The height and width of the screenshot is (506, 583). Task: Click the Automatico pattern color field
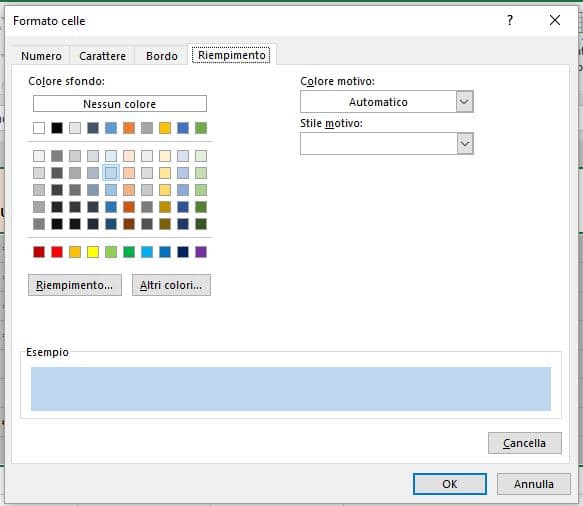coord(378,101)
